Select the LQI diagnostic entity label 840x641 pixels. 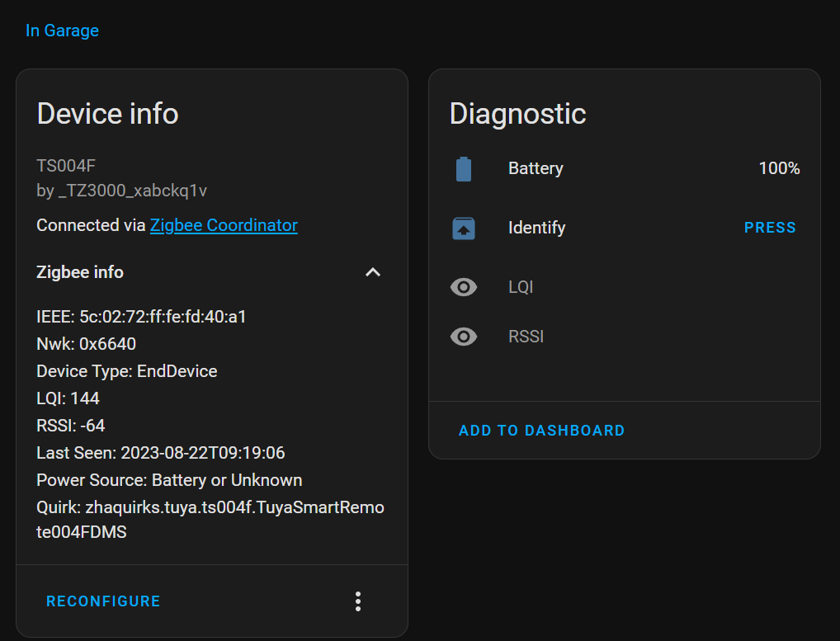pos(521,287)
